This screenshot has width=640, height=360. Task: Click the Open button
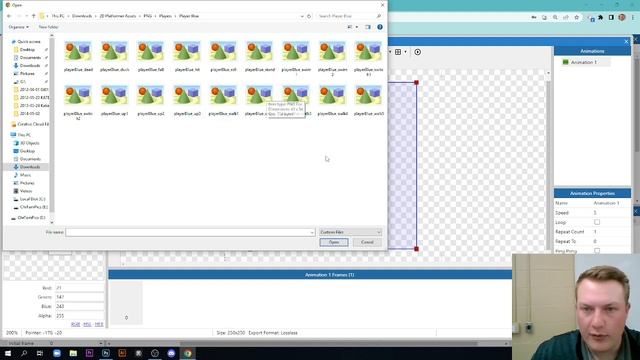tap(334, 242)
